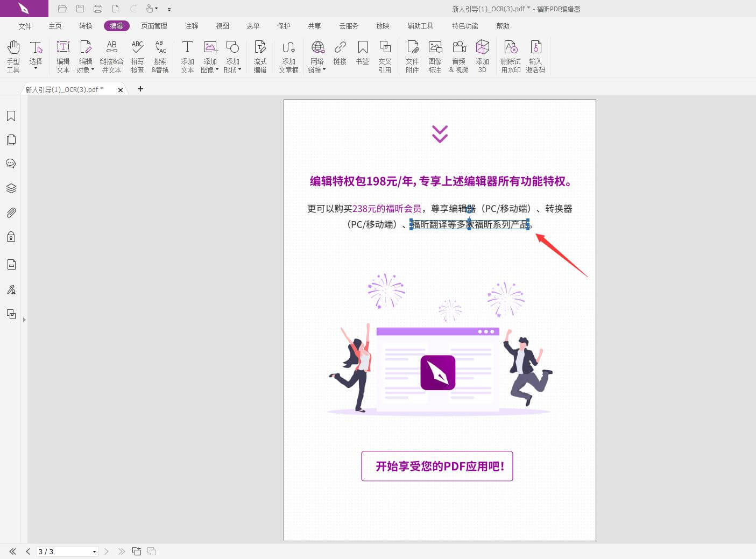This screenshot has width=756, height=559.
Task: Go to the first page
Action: [x=13, y=551]
